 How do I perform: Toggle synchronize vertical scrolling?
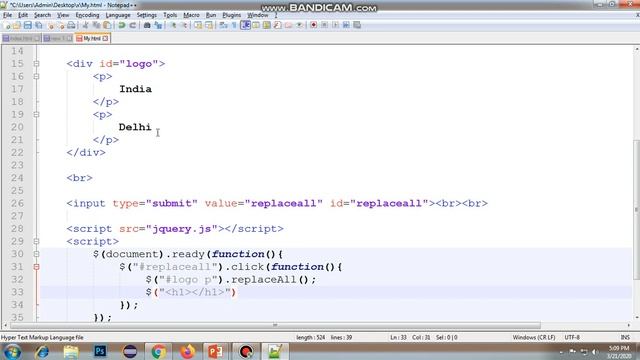tap(198, 25)
